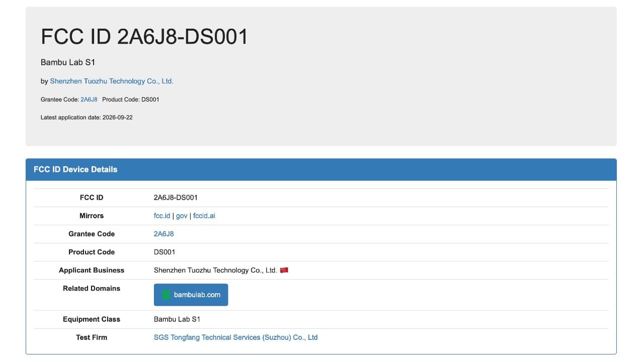Open the 2A6J8 grantee code link in header

(89, 100)
